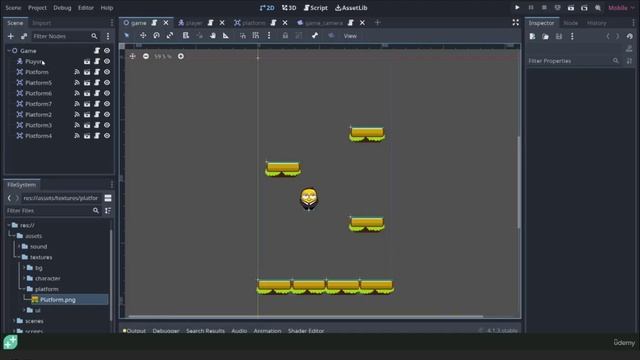Toggle visibility of the Platform node
The height and width of the screenshot is (360, 640).
(107, 72)
